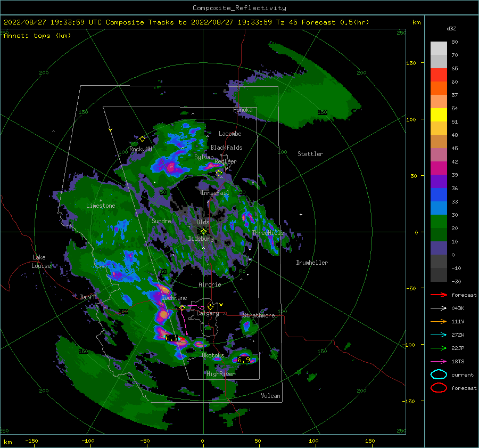Click the Ponoka city label
The width and height of the screenshot is (479, 448).
click(x=243, y=110)
